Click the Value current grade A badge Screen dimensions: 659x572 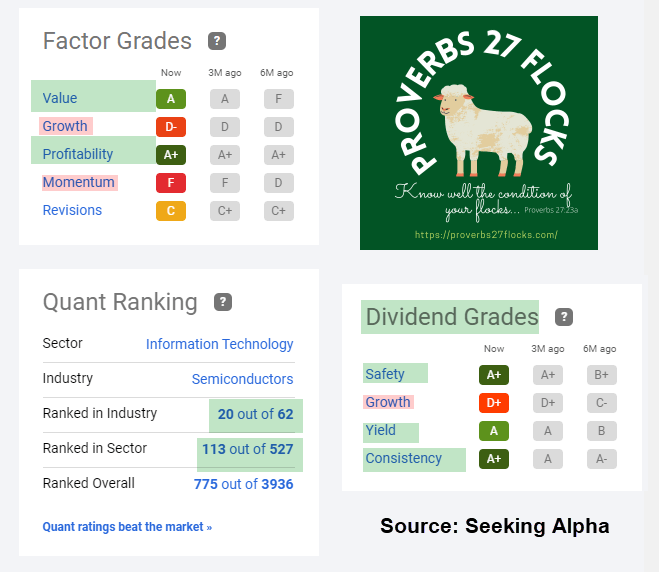171,98
